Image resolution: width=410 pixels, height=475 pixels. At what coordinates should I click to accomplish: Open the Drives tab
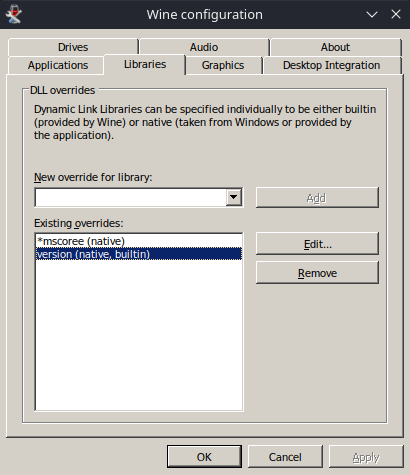click(x=73, y=47)
